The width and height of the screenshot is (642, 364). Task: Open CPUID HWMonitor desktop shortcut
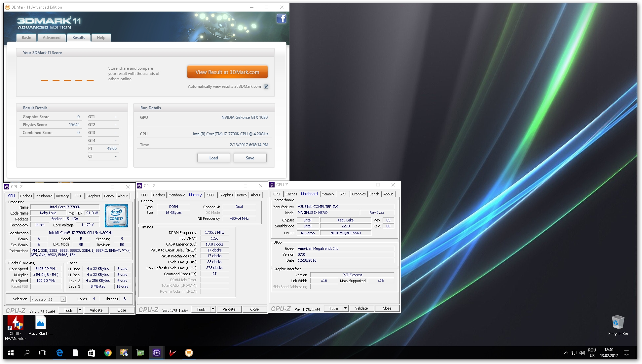[15, 328]
